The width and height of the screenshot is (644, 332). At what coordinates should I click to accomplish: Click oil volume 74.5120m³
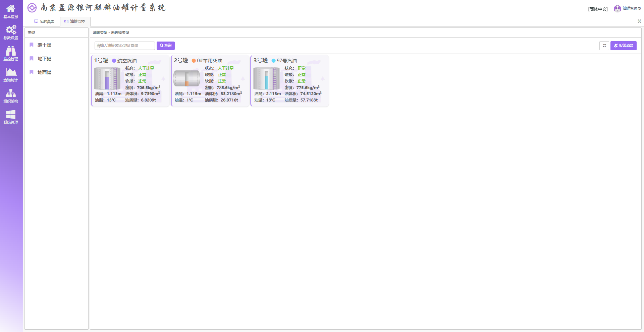tap(311, 93)
